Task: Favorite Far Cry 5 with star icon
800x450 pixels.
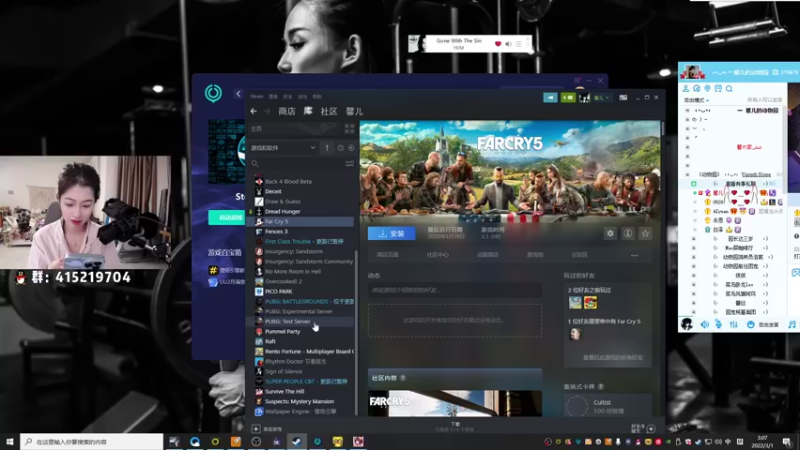Action: (645, 233)
